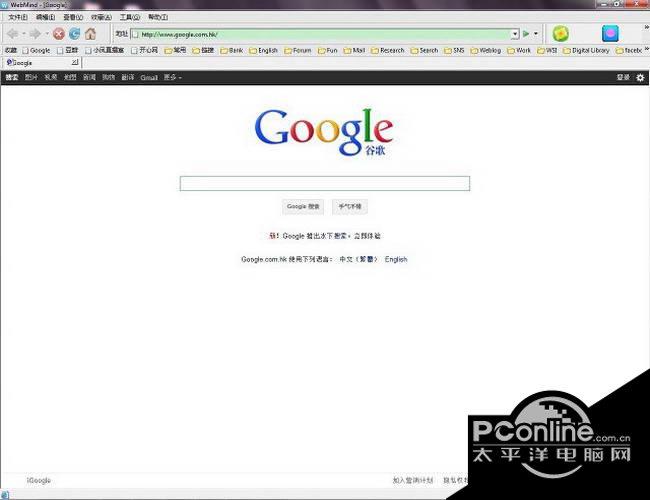This screenshot has width=650, height=500.
Task: Click the green Go arrow beside the address bar
Action: [526, 34]
